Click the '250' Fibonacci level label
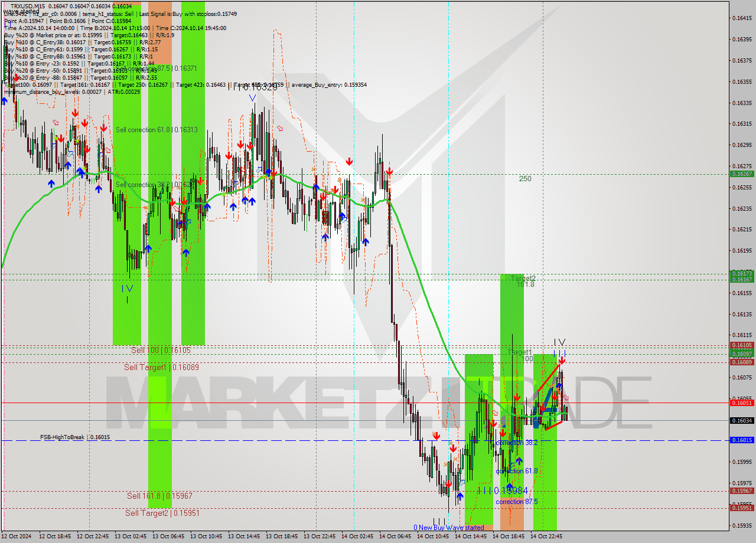The width and height of the screenshot is (756, 543). click(x=525, y=179)
